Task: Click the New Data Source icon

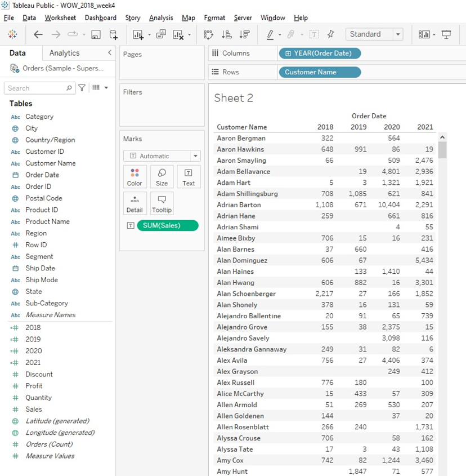Action: (x=113, y=34)
